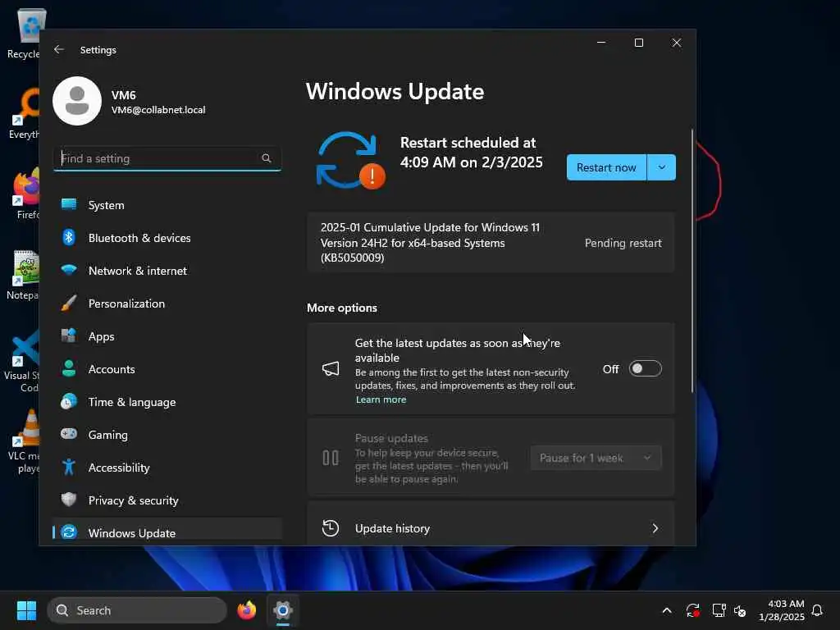Click the Notepad++ desktop icon
Image resolution: width=840 pixels, height=630 pixels.
[24, 274]
